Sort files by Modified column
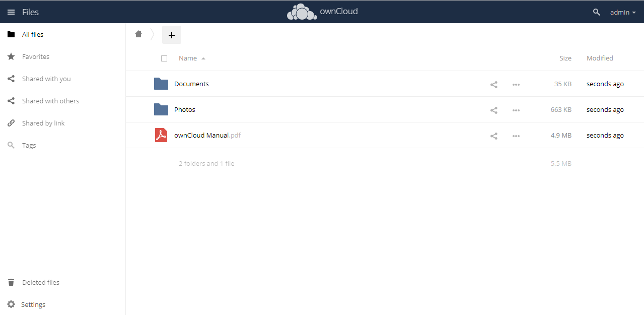Image resolution: width=644 pixels, height=315 pixels. [600, 58]
